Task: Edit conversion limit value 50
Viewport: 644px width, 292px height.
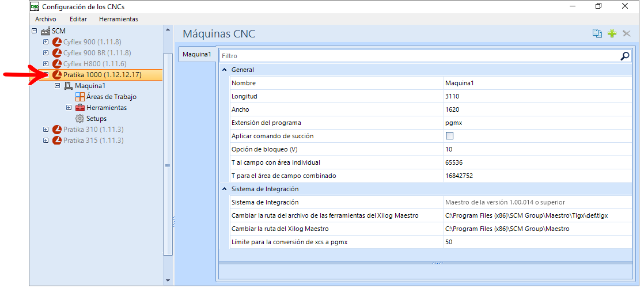Action: tap(538, 242)
